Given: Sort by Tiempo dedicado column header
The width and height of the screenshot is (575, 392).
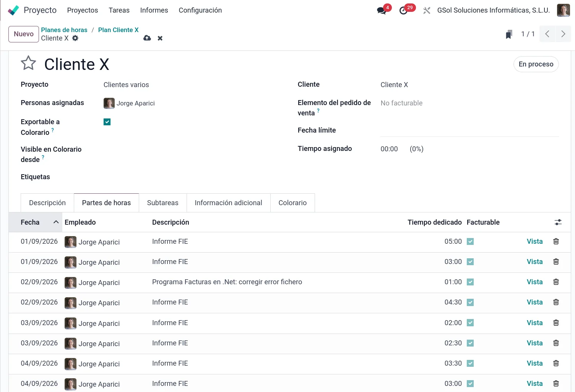Looking at the screenshot, I should click(434, 222).
